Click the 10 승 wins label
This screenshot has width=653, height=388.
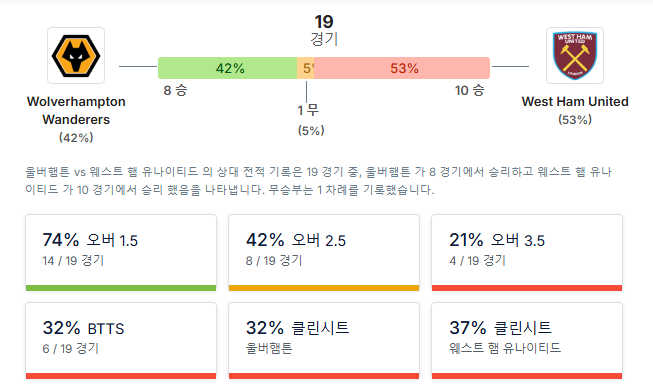[x=469, y=90]
